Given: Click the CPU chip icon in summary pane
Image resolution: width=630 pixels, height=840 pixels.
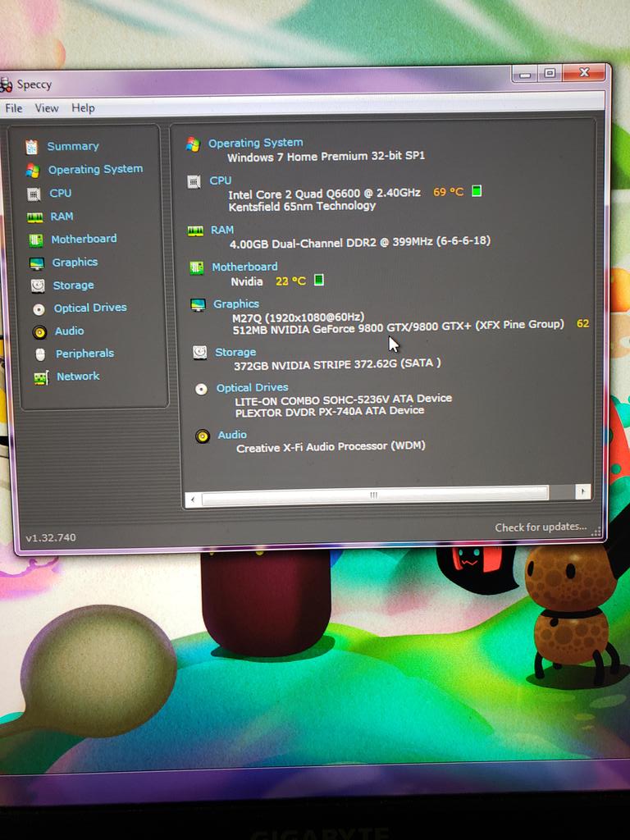Looking at the screenshot, I should [194, 181].
